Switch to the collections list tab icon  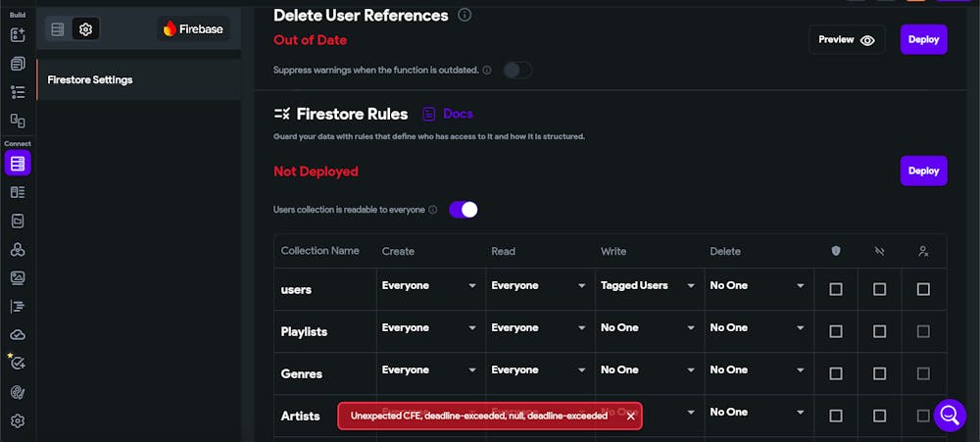[58, 29]
